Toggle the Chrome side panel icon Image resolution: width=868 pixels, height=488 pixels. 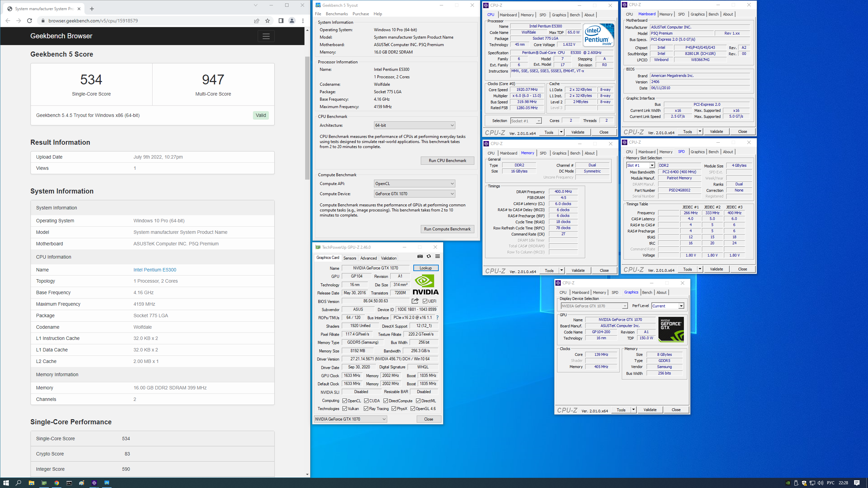pos(281,21)
